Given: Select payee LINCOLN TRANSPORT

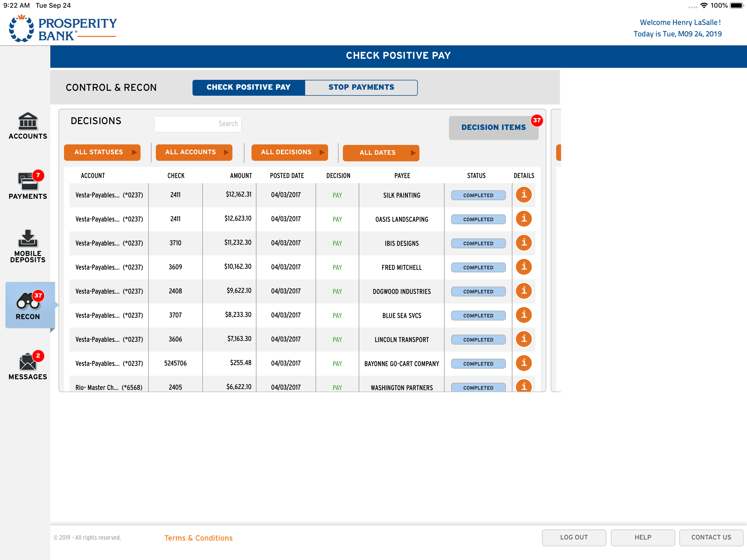Looking at the screenshot, I should (402, 340).
